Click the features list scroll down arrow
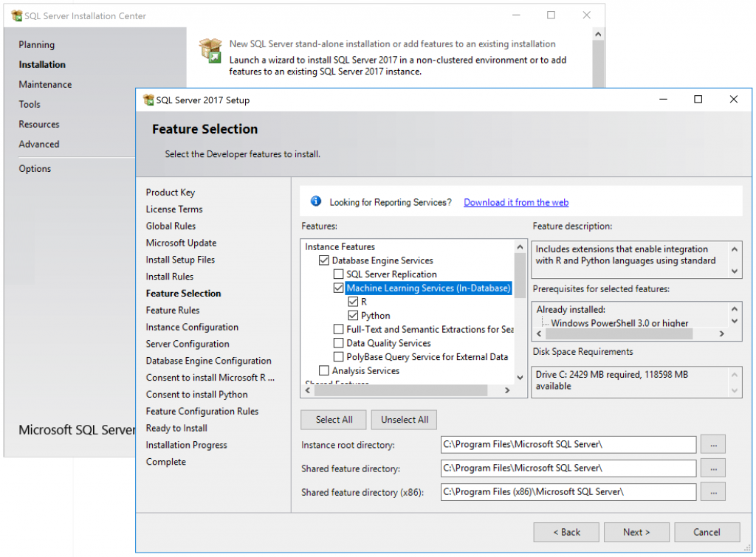756x557 pixels. click(x=520, y=377)
